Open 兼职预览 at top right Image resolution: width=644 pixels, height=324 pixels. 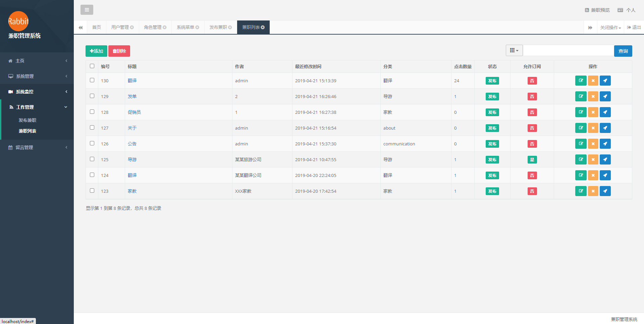click(597, 10)
